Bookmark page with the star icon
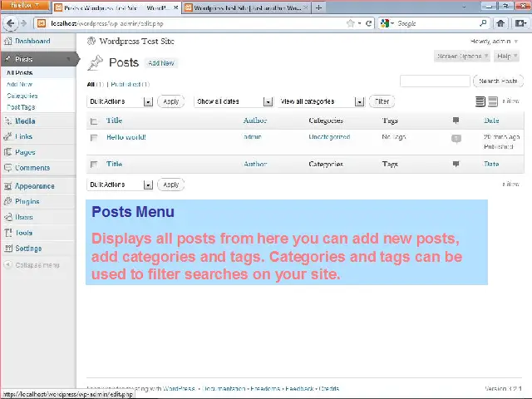 tap(350, 23)
